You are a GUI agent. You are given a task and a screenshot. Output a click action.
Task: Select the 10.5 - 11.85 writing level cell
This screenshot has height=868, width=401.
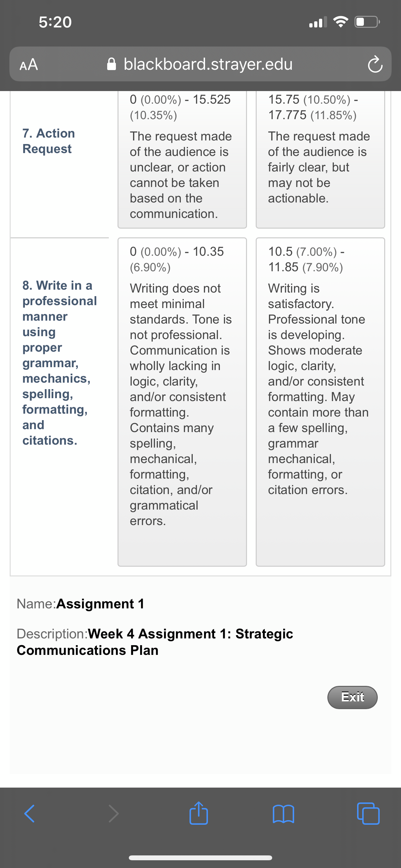[321, 402]
